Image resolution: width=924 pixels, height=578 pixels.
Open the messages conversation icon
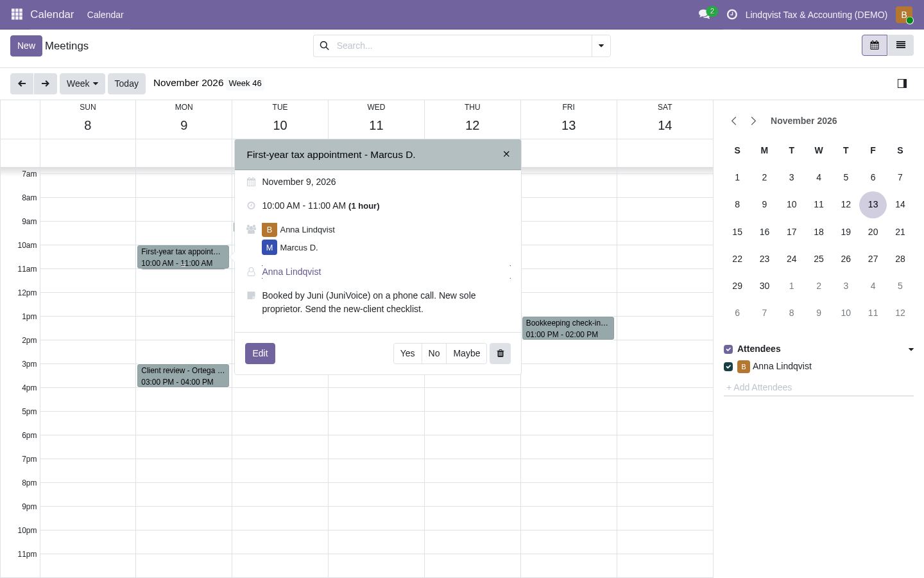[705, 14]
